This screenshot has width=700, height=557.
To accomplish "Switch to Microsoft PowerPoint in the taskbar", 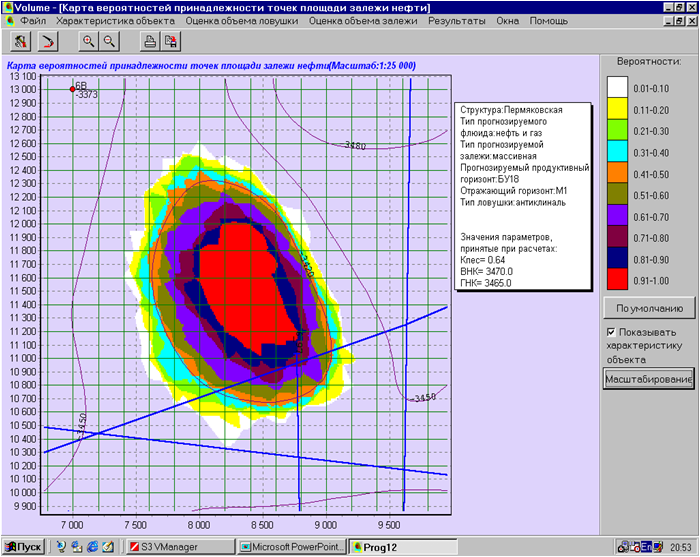I will [x=291, y=547].
